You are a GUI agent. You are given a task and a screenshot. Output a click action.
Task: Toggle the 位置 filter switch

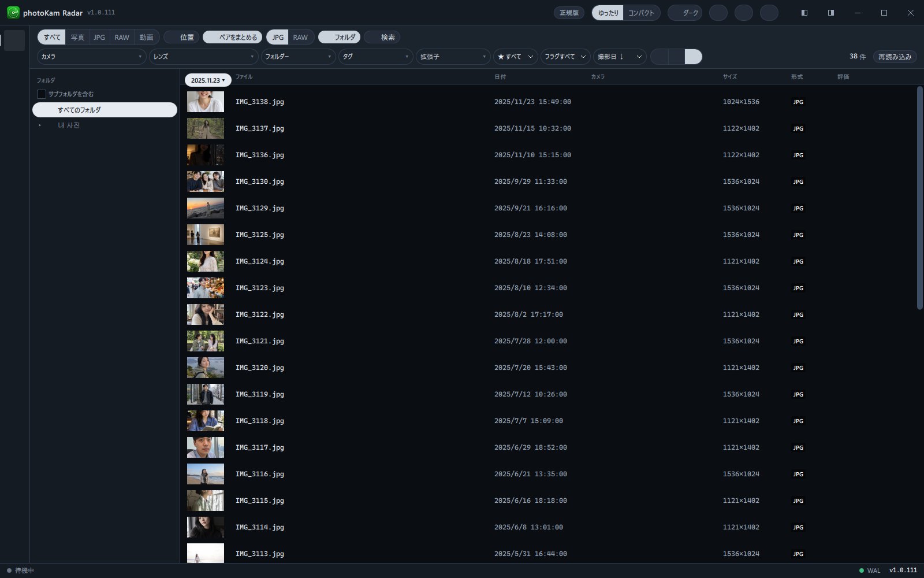click(x=181, y=37)
